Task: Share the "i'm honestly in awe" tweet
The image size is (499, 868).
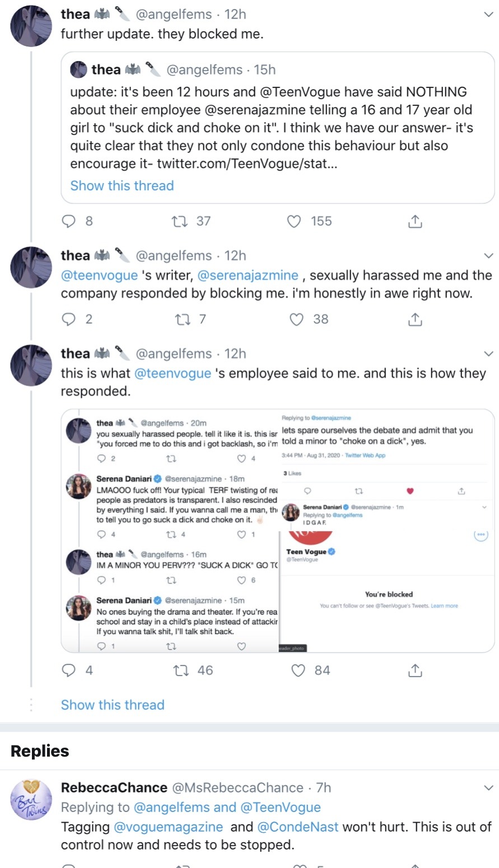Action: (x=414, y=320)
